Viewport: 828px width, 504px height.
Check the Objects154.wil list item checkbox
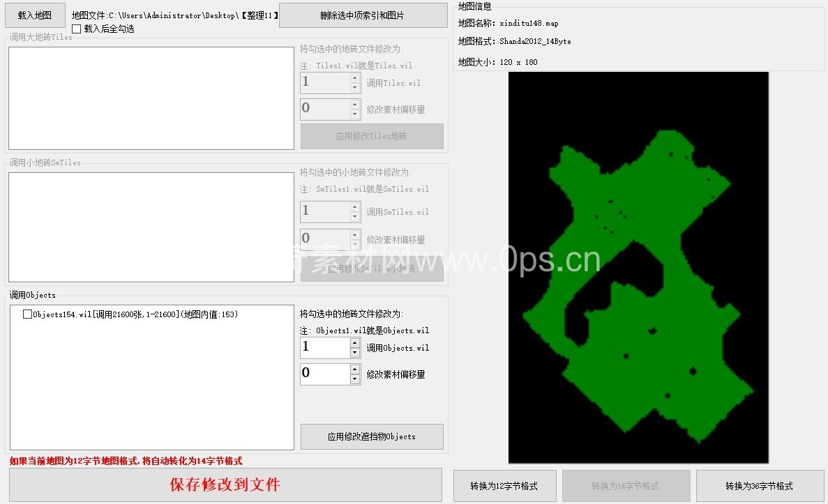click(27, 314)
